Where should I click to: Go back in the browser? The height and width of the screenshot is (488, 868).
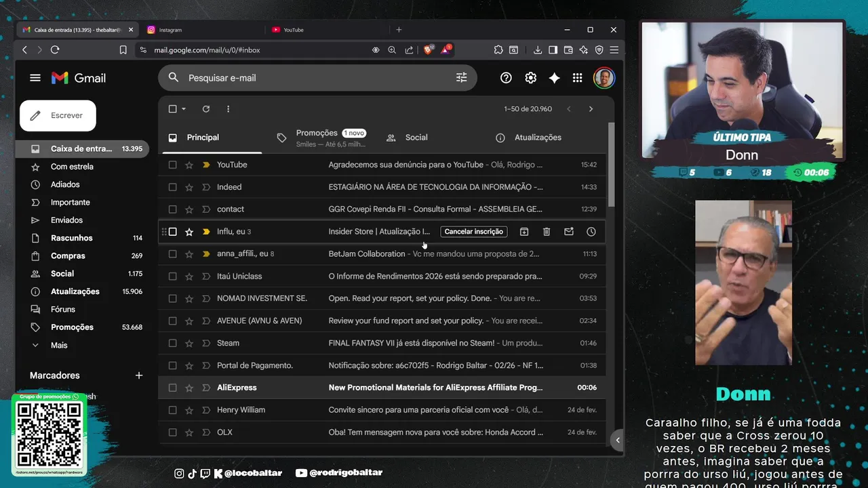pyautogui.click(x=24, y=49)
